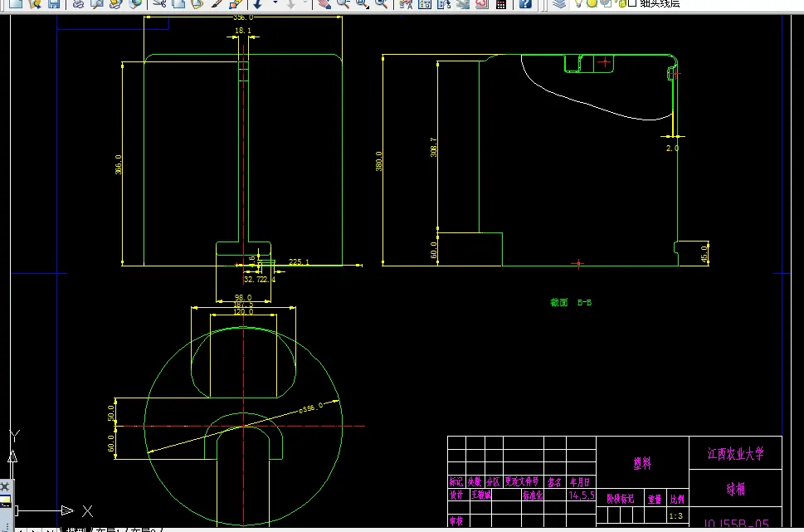Close the docked palette with X icon
The width and height of the screenshot is (804, 532).
[x=5, y=486]
